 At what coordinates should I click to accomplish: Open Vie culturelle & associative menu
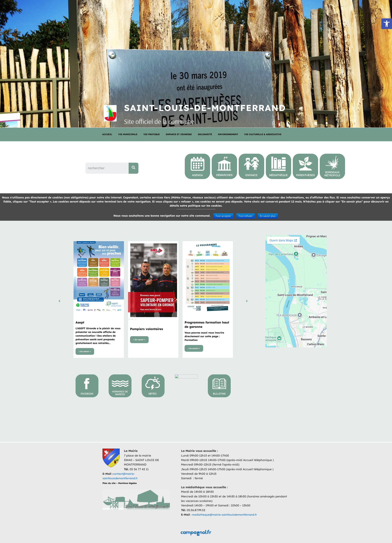coord(263,134)
